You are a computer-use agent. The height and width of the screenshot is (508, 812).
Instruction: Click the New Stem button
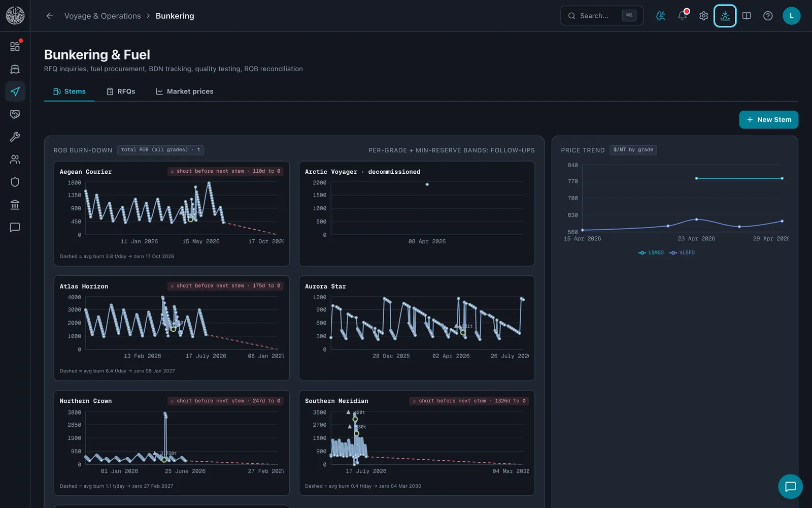click(x=768, y=120)
